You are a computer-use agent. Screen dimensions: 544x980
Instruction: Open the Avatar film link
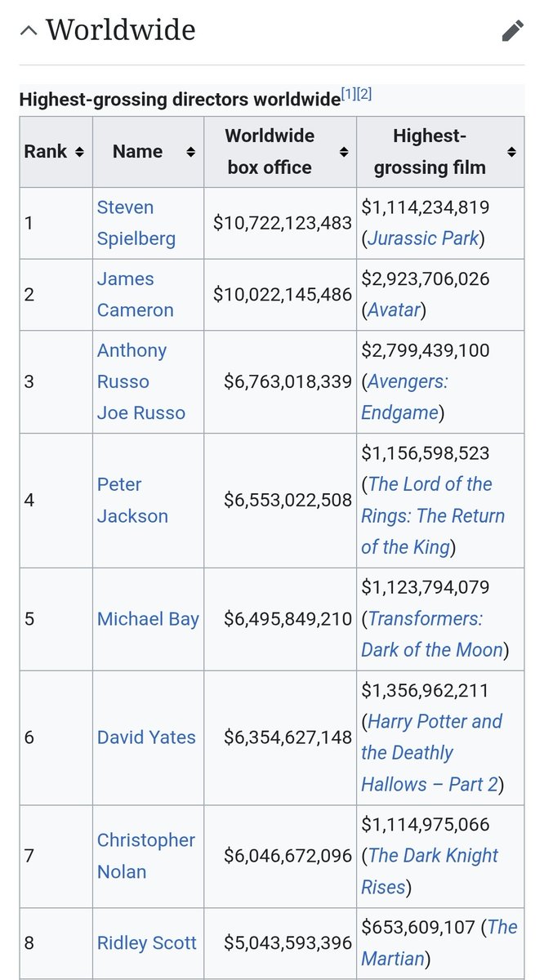click(x=396, y=310)
